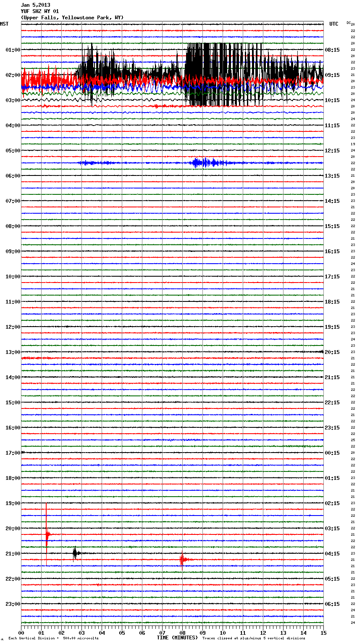Click the minute axis tick label '12'
The image size is (357, 644).
(263, 633)
